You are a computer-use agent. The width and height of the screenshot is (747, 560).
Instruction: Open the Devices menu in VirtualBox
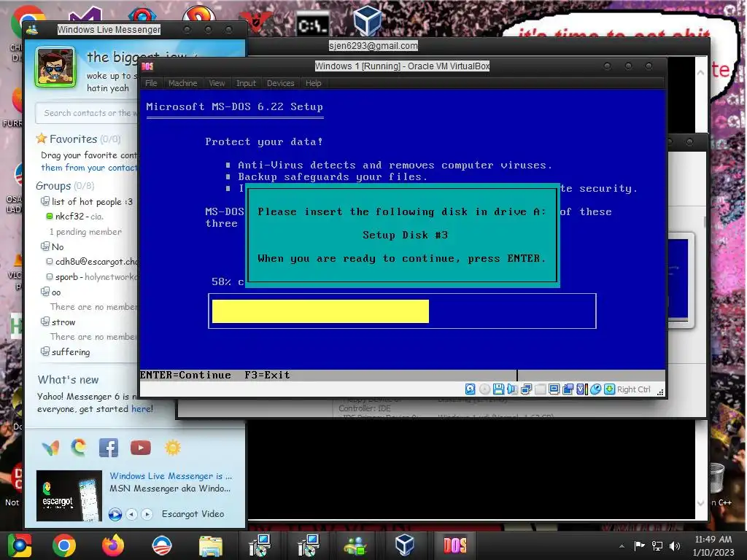pos(281,83)
